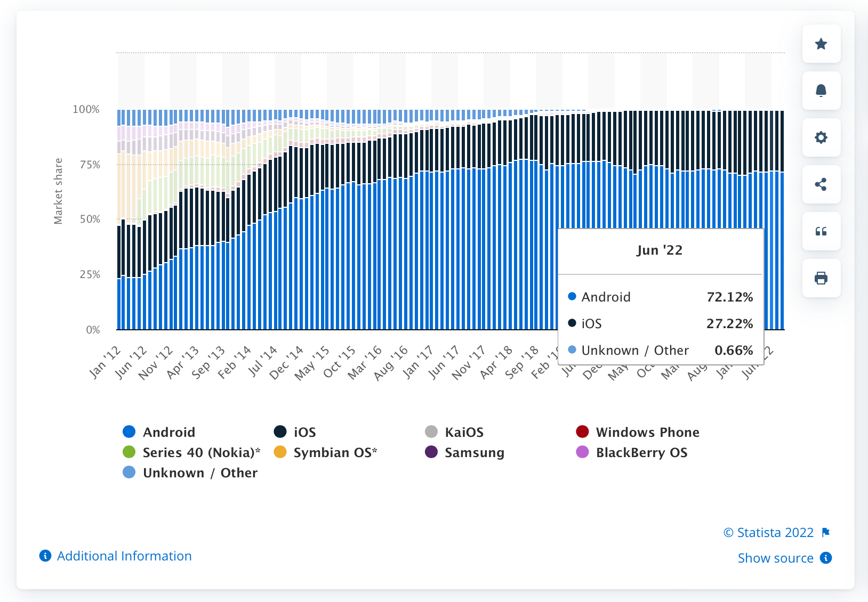
Task: Open chart settings gear icon
Action: [821, 137]
